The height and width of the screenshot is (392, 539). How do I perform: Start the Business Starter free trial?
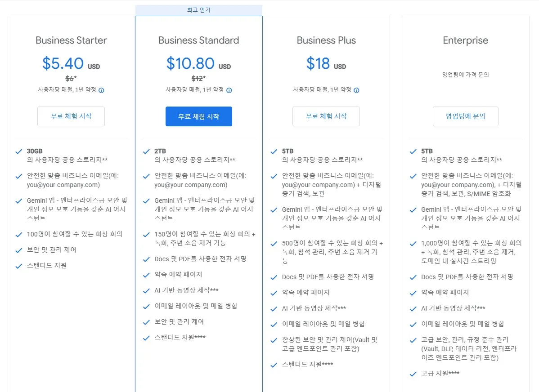pyautogui.click(x=71, y=116)
